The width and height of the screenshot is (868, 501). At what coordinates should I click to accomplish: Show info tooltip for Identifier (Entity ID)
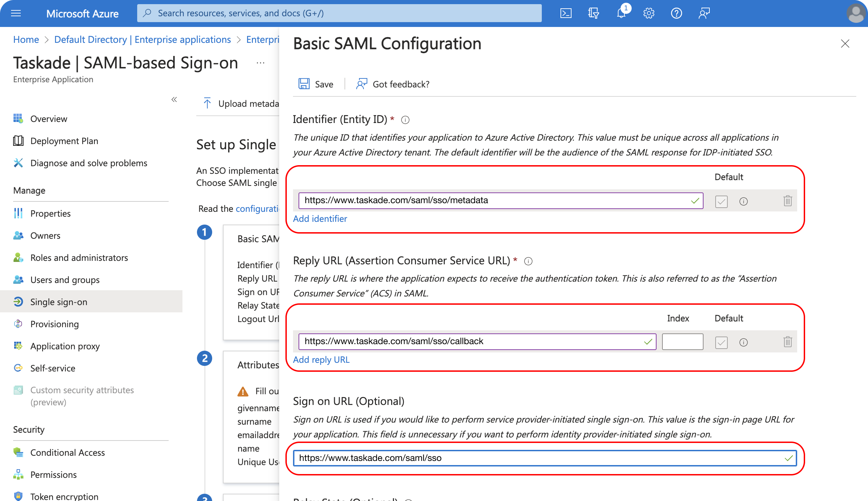tap(405, 120)
